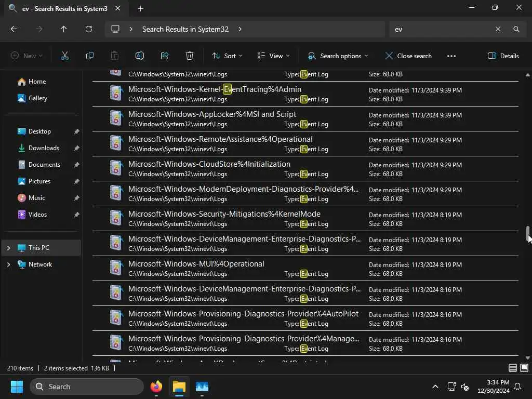Screen dimensions: 532x399
Task: Click 2 items selected status text
Action: (x=66, y=368)
